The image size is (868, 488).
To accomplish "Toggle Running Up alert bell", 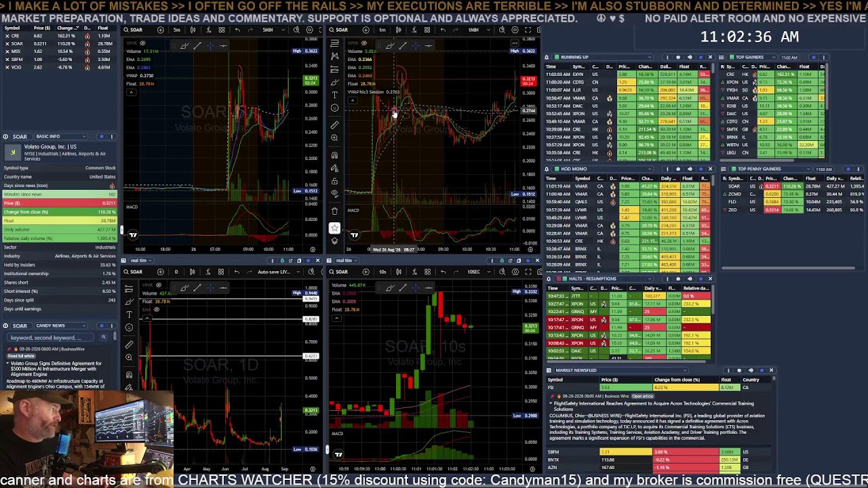I will [547, 57].
